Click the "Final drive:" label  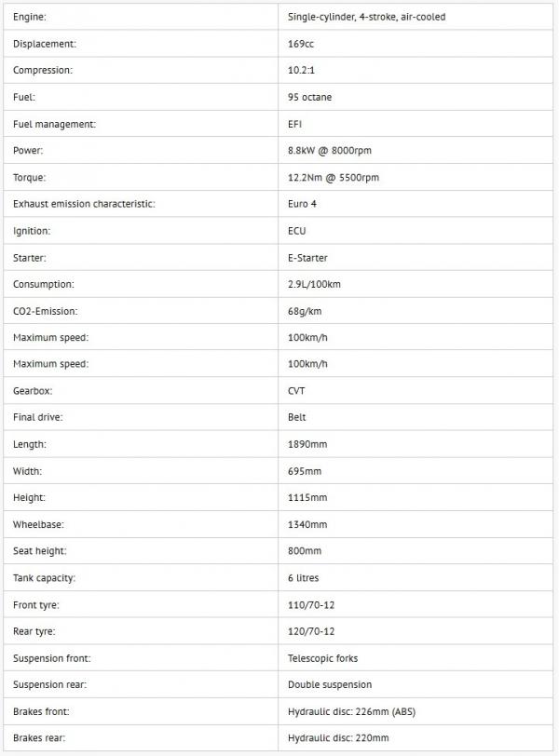point(37,418)
